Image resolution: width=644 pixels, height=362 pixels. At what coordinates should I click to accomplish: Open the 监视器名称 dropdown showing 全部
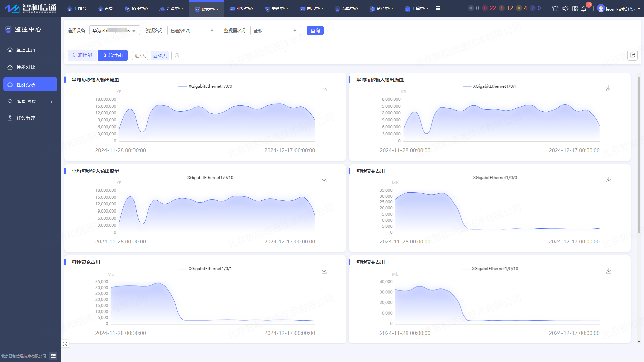tap(275, 31)
